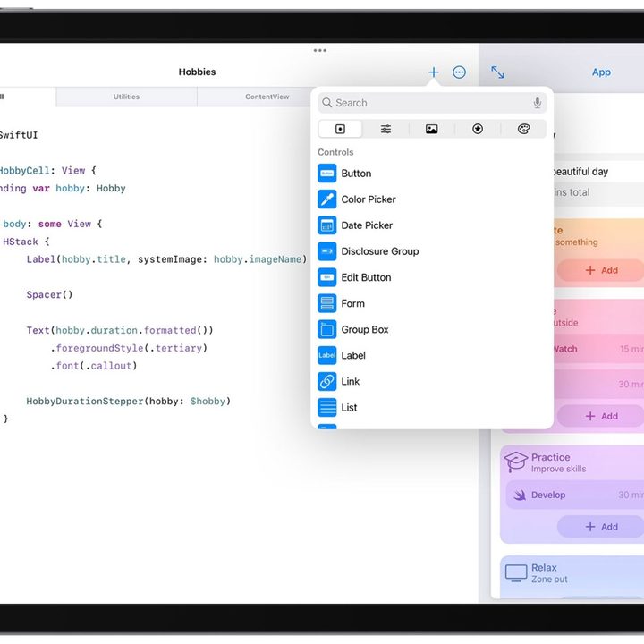Select the Form control icon

327,303
